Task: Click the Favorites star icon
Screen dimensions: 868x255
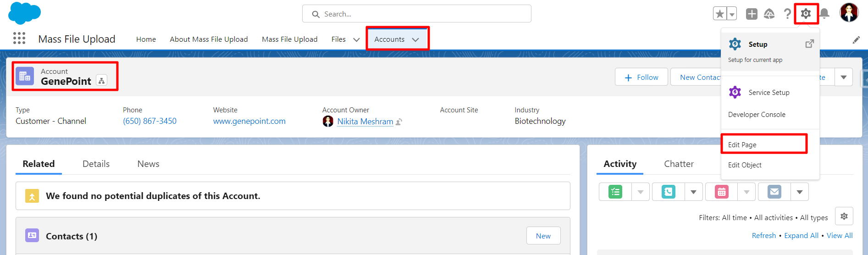Action: 720,14
